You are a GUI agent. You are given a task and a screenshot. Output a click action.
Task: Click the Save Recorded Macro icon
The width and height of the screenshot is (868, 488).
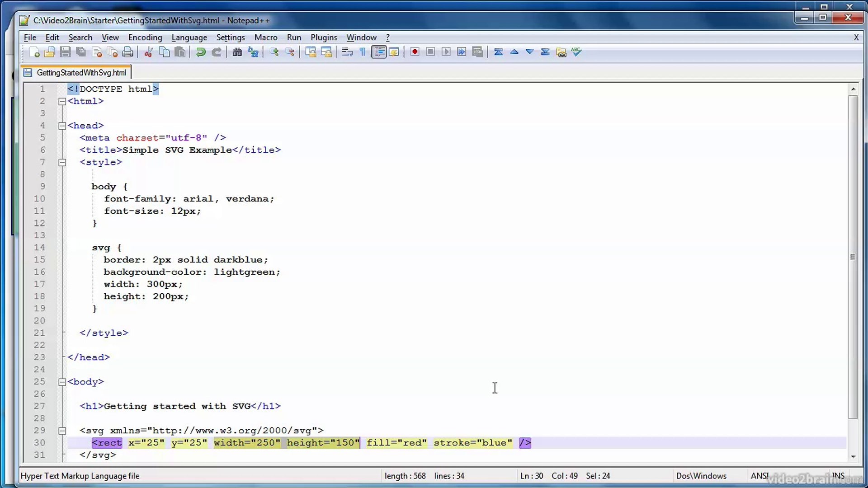click(x=477, y=52)
